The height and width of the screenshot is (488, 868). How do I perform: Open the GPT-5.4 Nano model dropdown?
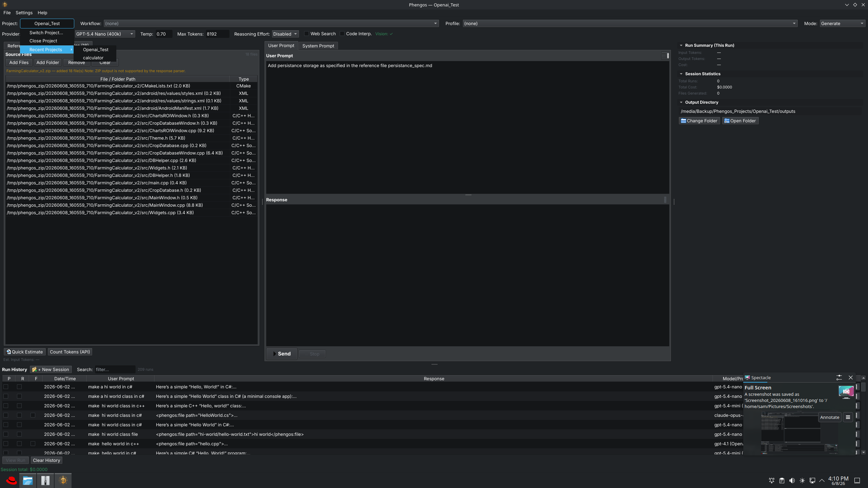coord(104,34)
